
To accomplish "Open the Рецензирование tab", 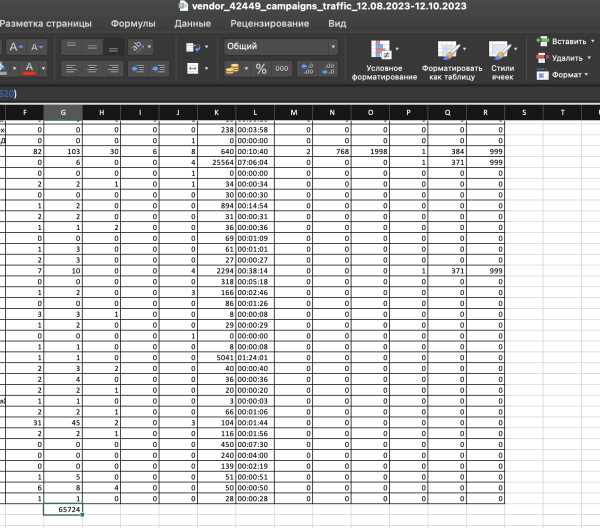I will (x=269, y=22).
